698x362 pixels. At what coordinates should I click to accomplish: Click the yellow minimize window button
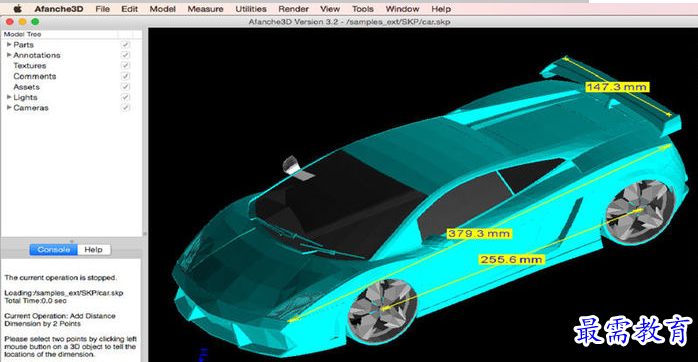[x=22, y=21]
